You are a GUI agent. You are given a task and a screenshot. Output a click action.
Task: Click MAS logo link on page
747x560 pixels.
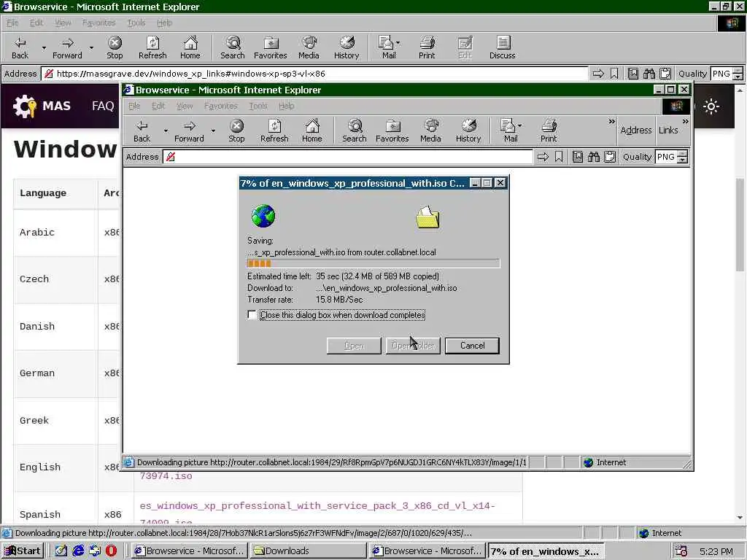[x=42, y=106]
